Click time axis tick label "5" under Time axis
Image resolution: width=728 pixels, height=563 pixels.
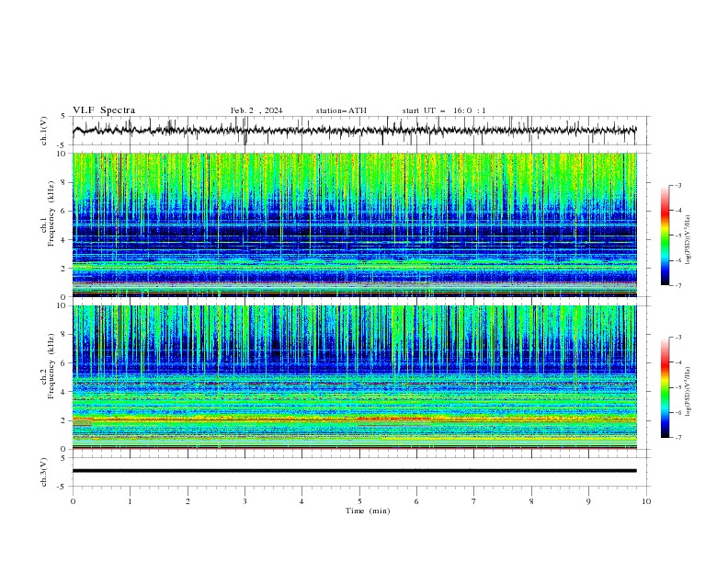coord(359,501)
